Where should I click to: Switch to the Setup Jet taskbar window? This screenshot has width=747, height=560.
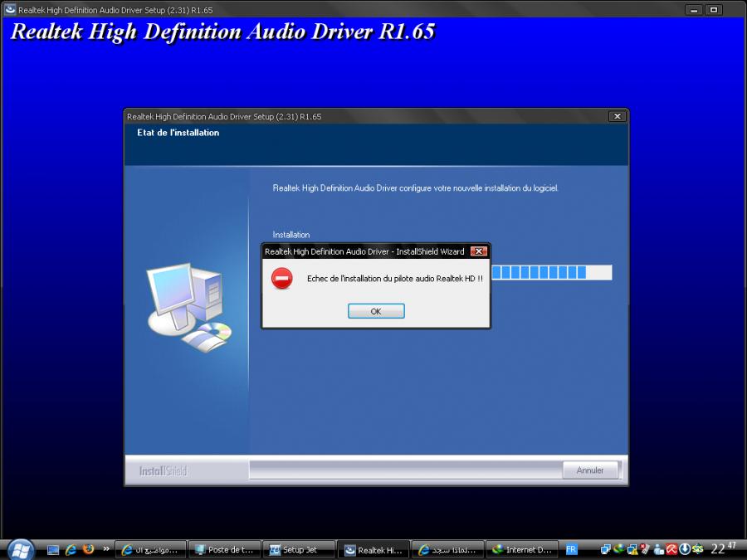(x=298, y=549)
